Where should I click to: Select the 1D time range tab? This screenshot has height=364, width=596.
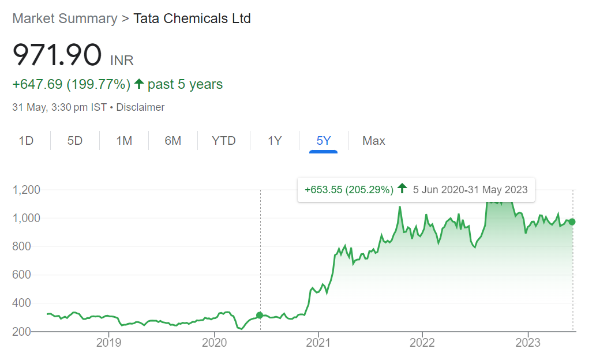tap(26, 141)
